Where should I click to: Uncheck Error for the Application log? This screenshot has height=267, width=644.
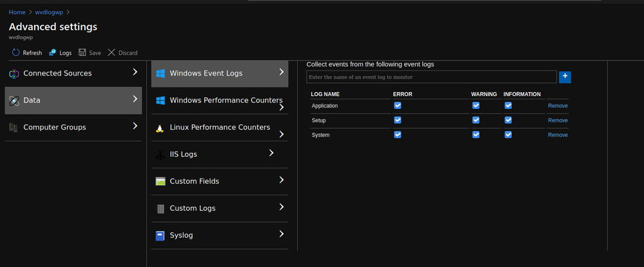coord(398,105)
